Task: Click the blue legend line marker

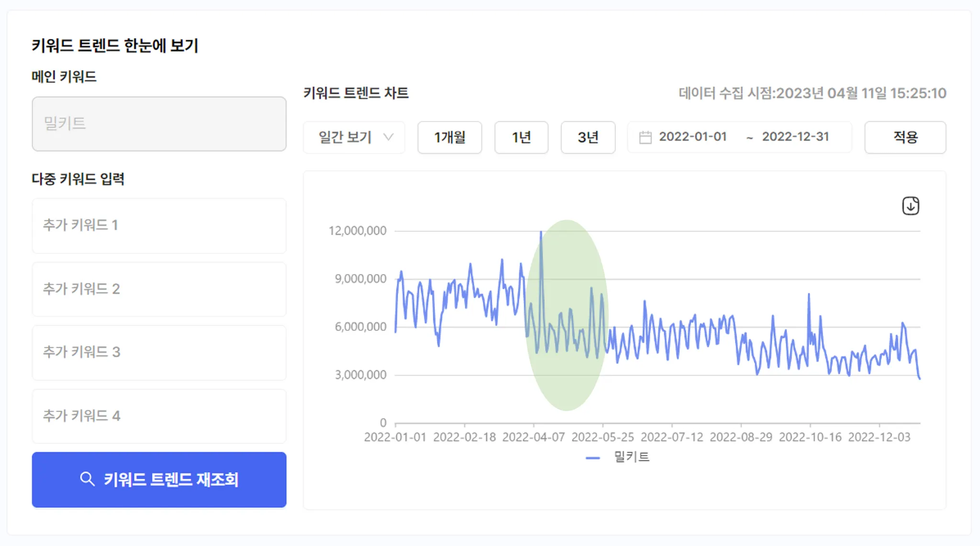Action: [x=592, y=458]
